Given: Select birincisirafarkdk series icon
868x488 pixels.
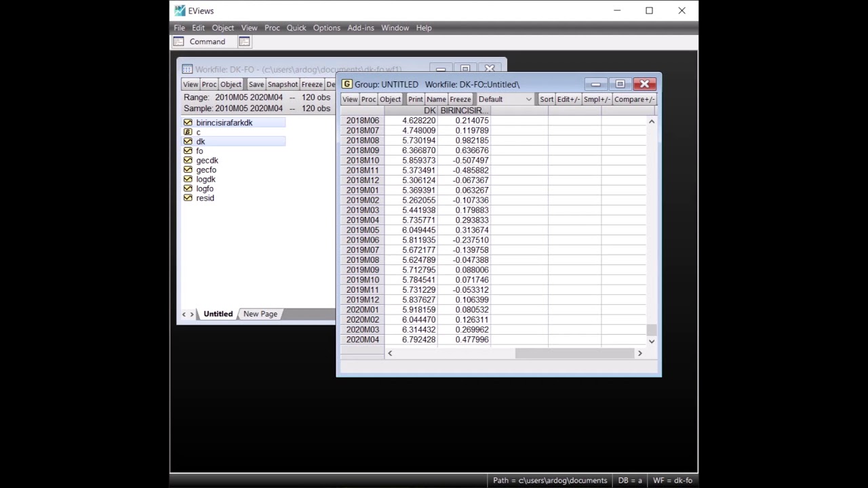Looking at the screenshot, I should [x=188, y=123].
